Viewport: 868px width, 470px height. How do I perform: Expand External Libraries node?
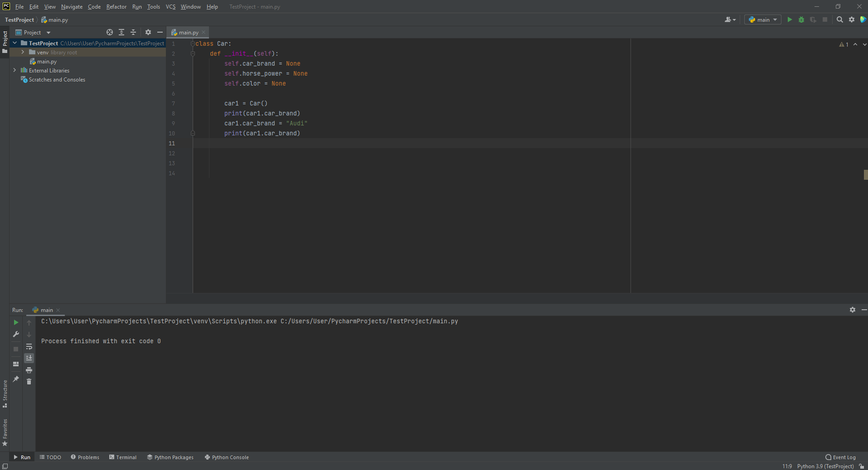pos(15,70)
